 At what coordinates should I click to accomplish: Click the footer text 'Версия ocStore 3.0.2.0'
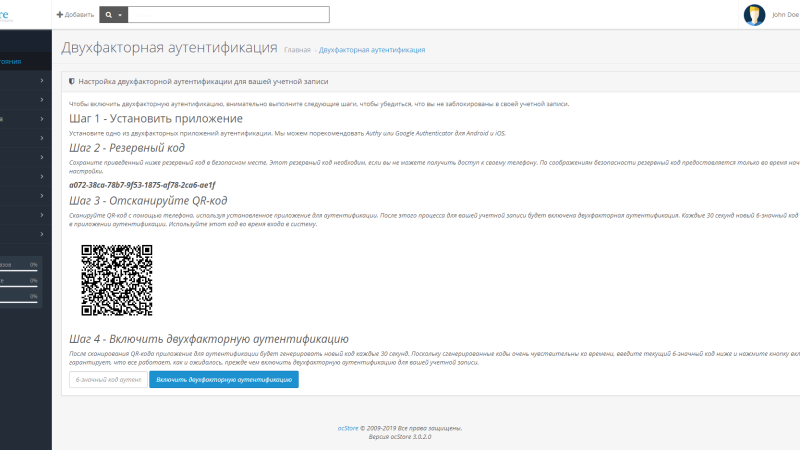point(400,437)
